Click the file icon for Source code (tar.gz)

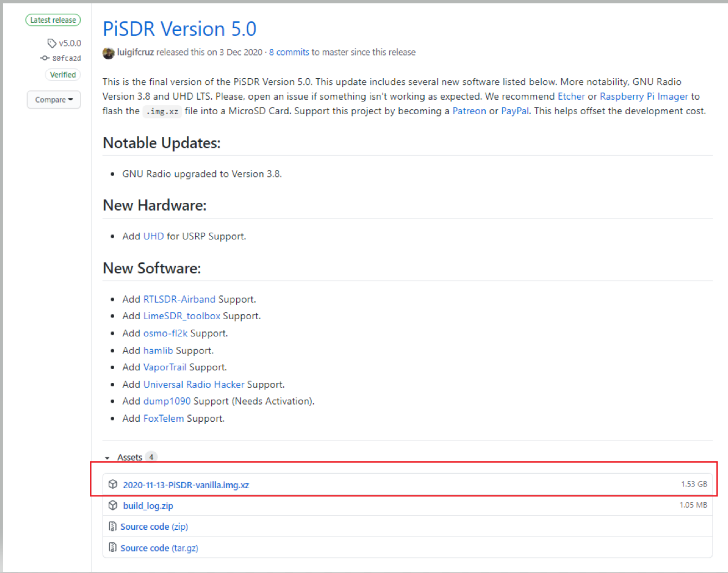(113, 548)
